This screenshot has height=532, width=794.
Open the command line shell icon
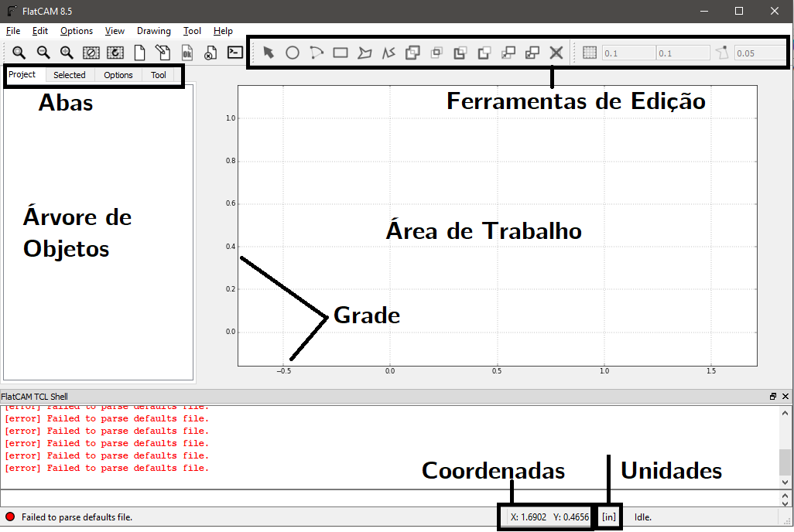(x=235, y=52)
